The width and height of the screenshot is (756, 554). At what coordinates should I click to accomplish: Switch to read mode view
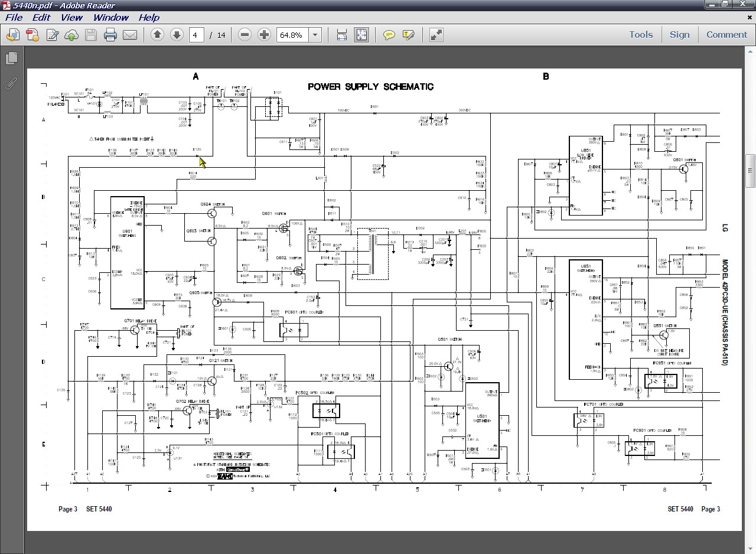(x=436, y=35)
